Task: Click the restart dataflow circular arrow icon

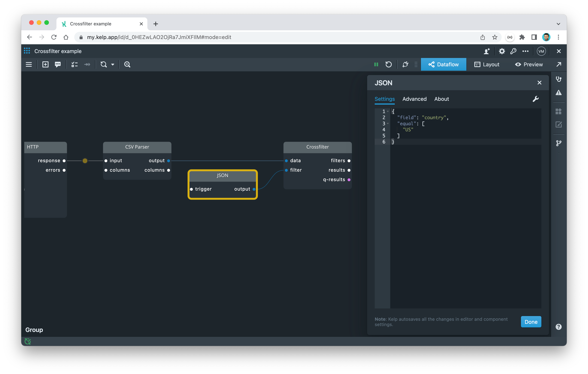Action: click(x=389, y=64)
